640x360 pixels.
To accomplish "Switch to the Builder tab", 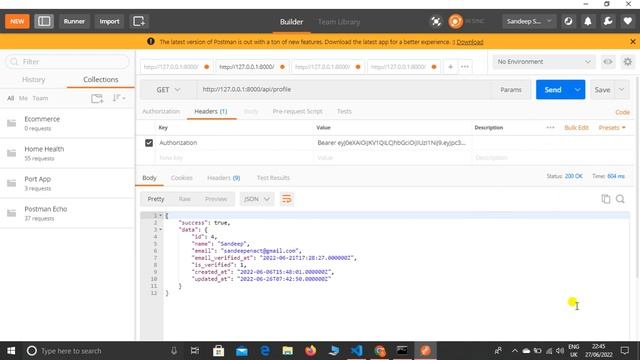I will coord(291,22).
